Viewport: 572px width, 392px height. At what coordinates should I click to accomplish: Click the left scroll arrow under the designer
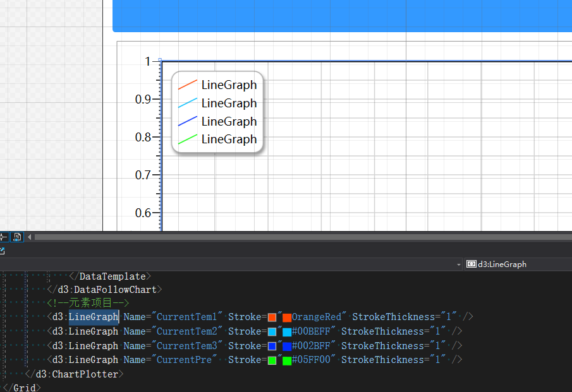[x=30, y=237]
